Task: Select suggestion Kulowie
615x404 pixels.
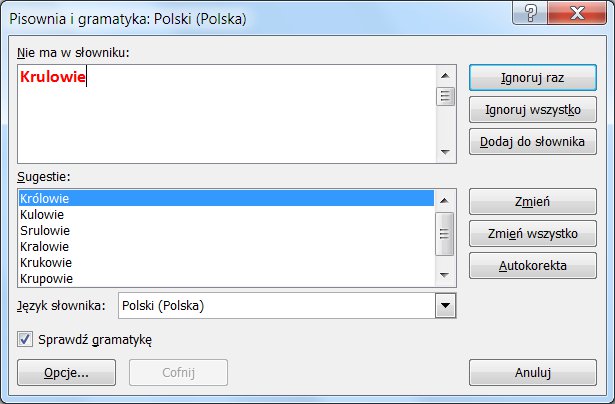Action: pos(227,215)
